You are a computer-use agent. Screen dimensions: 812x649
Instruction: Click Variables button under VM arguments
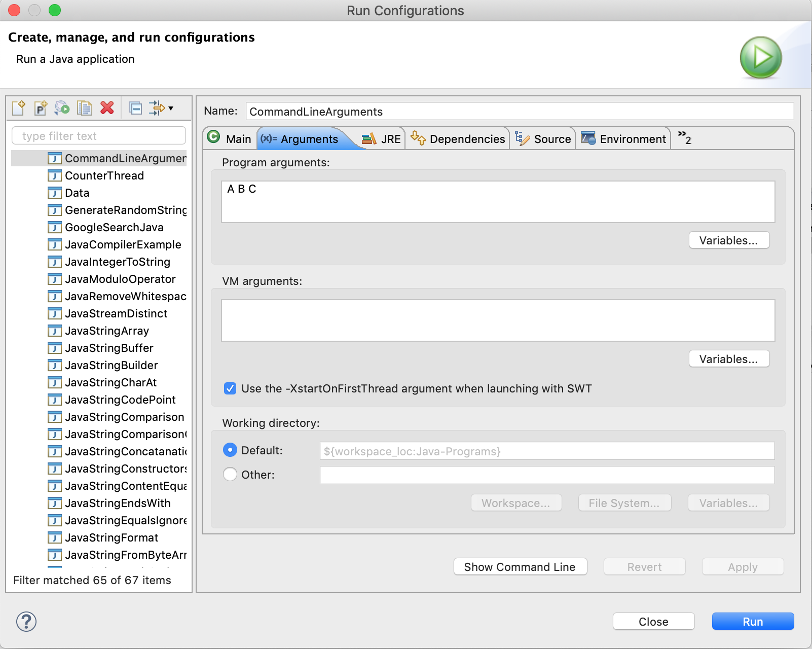729,359
